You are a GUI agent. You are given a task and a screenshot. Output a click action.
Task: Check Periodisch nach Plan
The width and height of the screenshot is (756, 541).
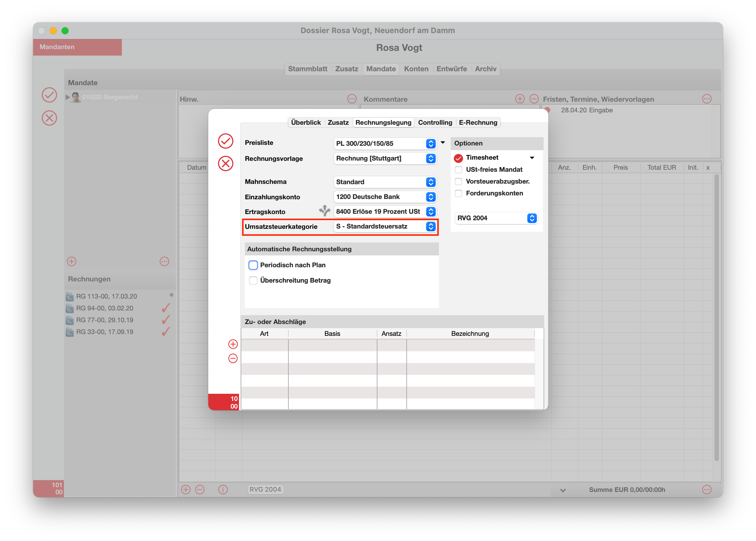coord(253,265)
